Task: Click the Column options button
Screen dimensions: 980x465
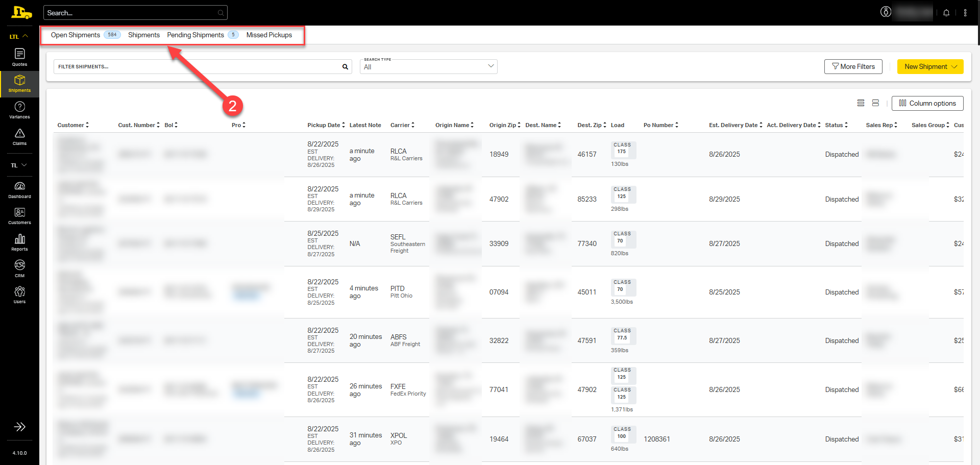Action: [x=927, y=104]
